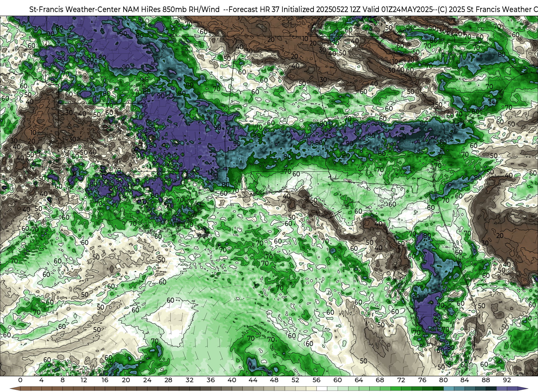This screenshot has height=392, width=538.
Task: Click 'Initialized 20250522 12Z' in the header
Action: 321,9
